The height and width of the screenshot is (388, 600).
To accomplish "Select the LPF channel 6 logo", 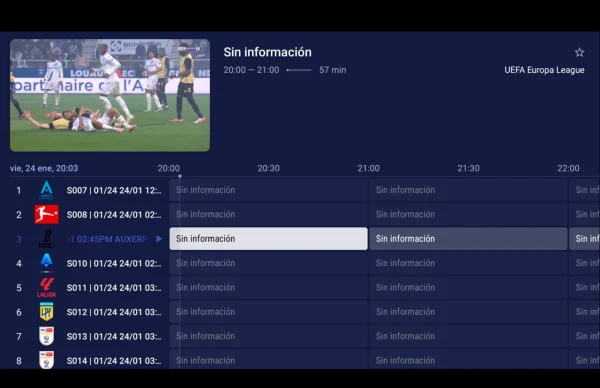I will click(x=46, y=312).
